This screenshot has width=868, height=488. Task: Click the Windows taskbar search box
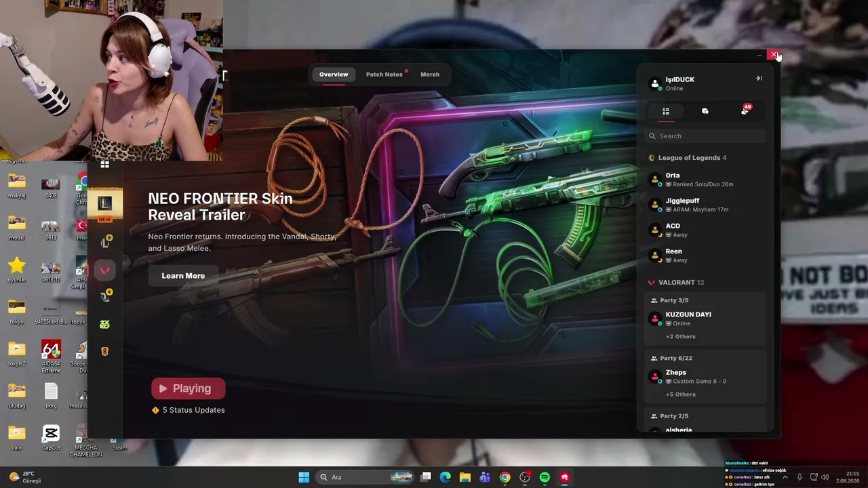(x=366, y=477)
